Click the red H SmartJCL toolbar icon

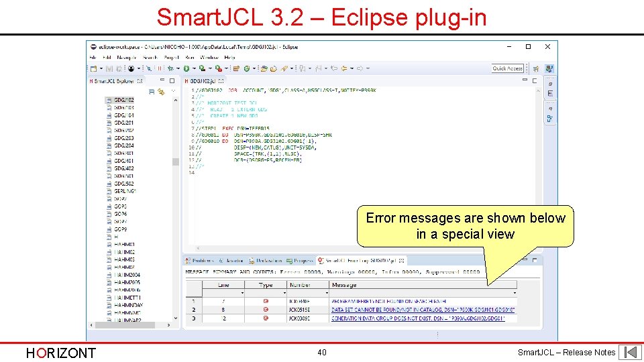coord(160,68)
